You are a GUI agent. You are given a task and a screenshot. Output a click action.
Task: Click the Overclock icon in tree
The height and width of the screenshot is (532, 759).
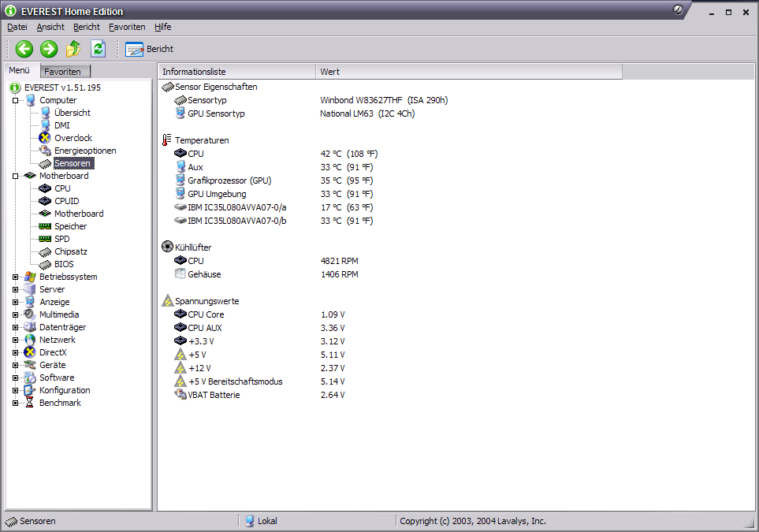coord(45,138)
